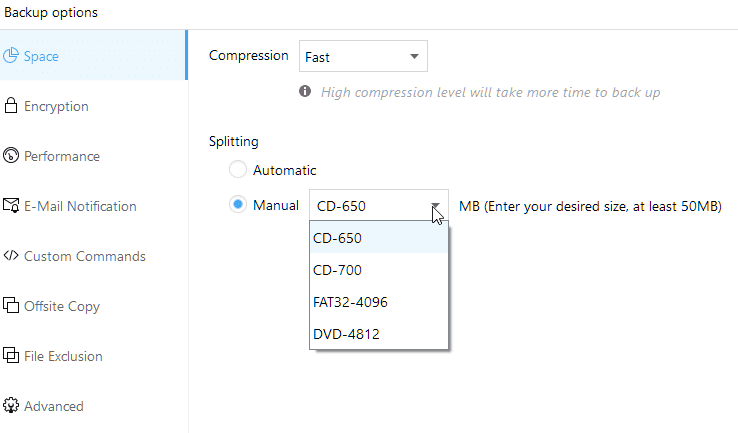738x433 pixels.
Task: Click the Encryption padlock icon
Action: (11, 105)
